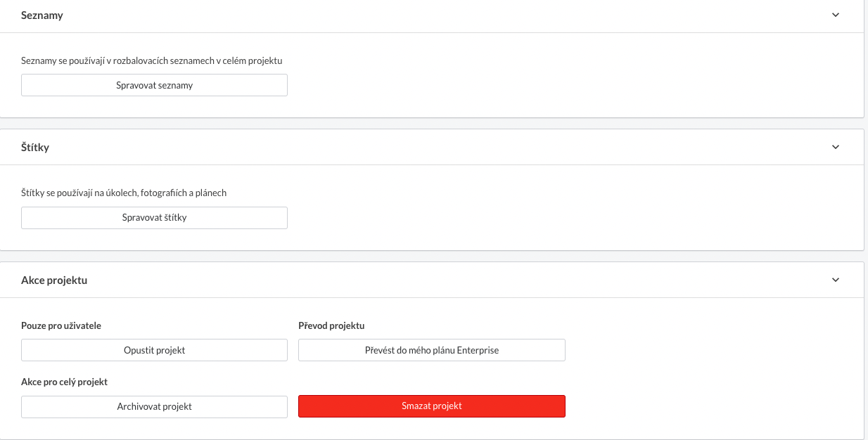Select the Akce projektu section title
The image size is (868, 440).
click(x=54, y=280)
